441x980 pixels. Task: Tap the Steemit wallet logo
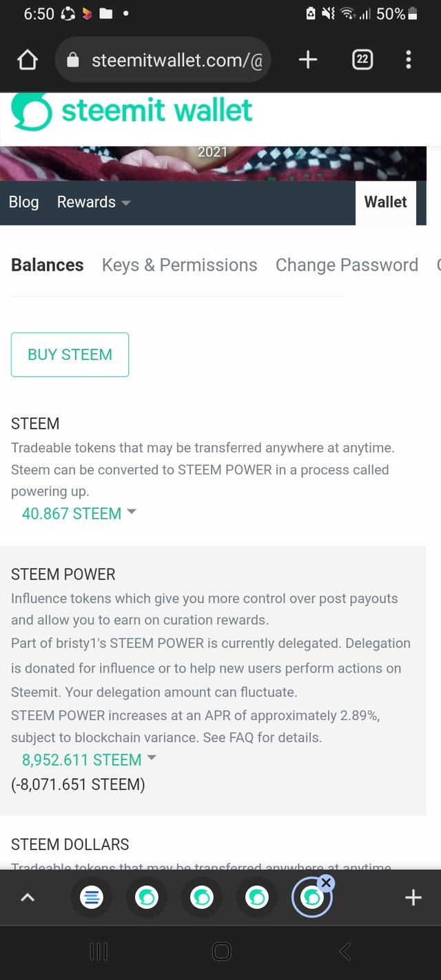tap(132, 112)
